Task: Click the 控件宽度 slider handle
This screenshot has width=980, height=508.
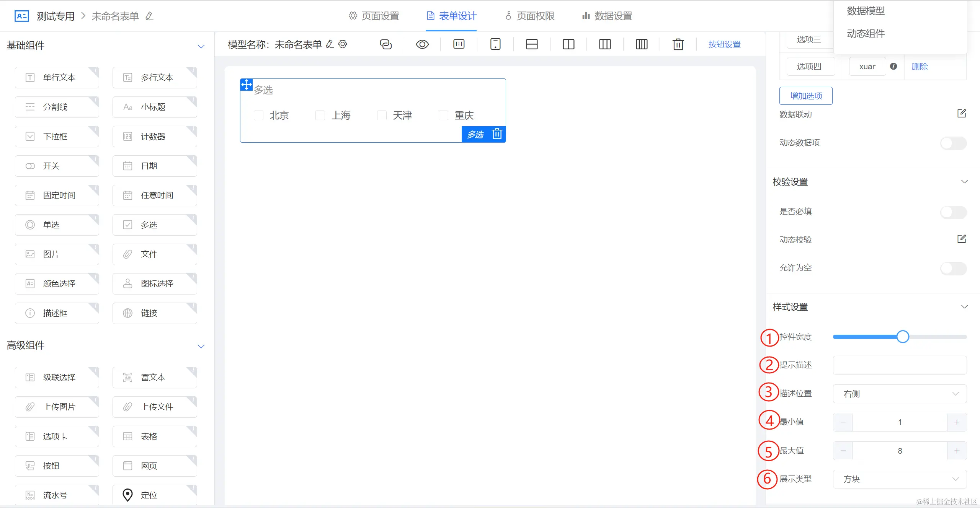Action: pyautogui.click(x=903, y=337)
